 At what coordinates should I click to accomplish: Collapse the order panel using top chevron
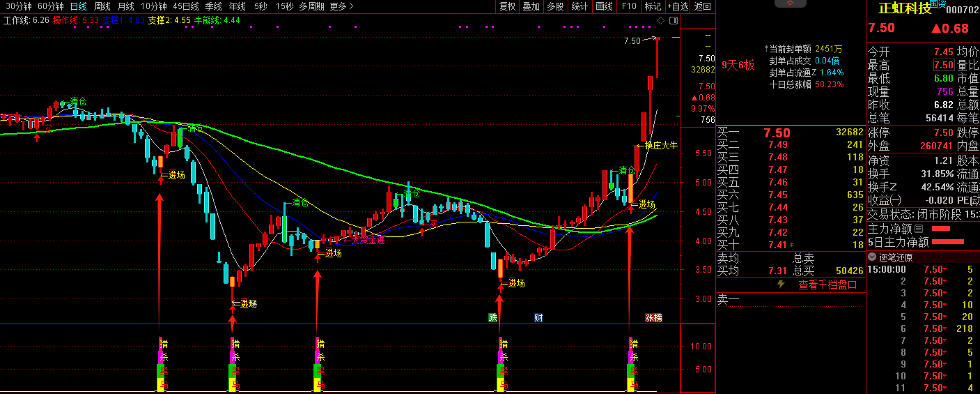tap(790, 3)
